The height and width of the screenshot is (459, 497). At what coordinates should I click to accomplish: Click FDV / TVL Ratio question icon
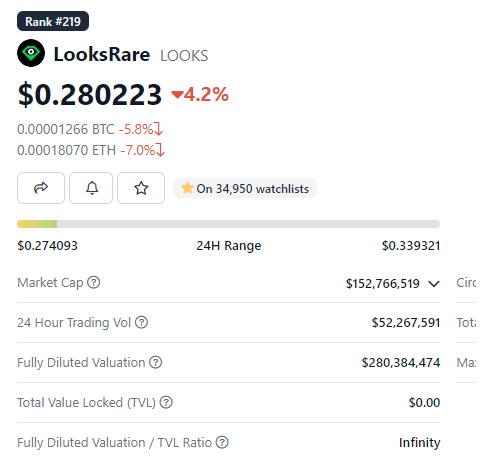(222, 442)
